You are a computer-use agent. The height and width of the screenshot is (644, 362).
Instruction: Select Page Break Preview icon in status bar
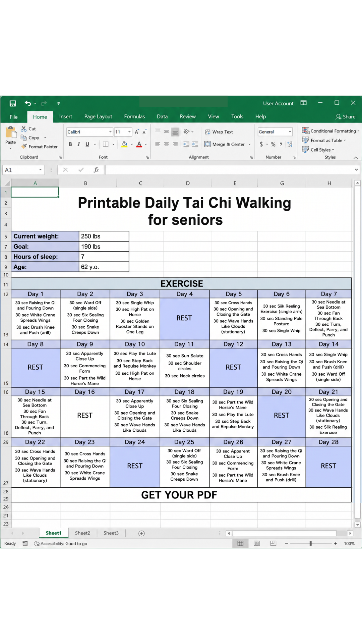coord(273,543)
